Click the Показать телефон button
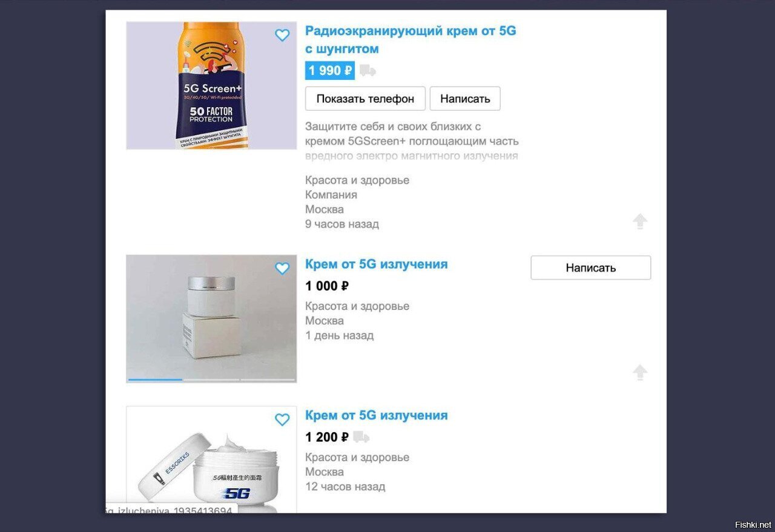775x532 pixels. [365, 99]
